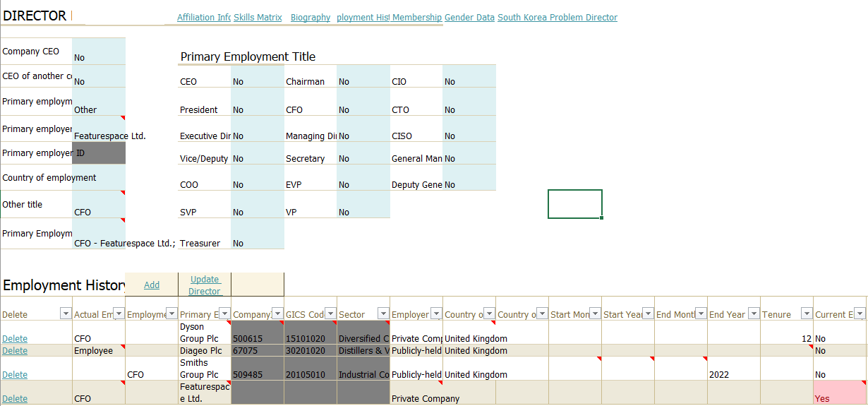
Task: Open the Employer column filter dropdown
Action: point(436,314)
